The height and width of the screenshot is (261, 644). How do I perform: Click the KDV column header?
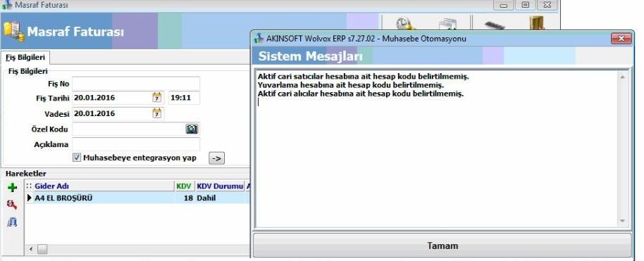[184, 186]
